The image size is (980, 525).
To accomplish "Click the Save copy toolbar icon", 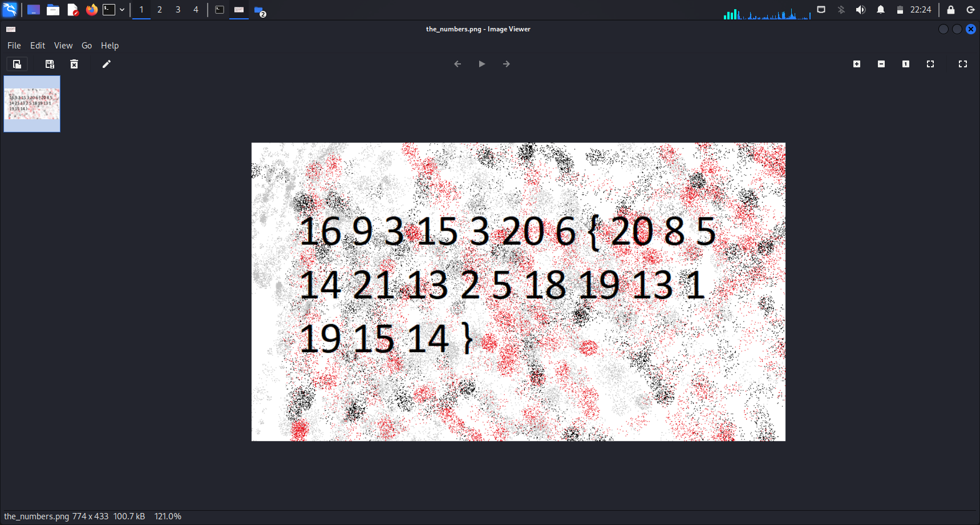I will click(x=50, y=64).
